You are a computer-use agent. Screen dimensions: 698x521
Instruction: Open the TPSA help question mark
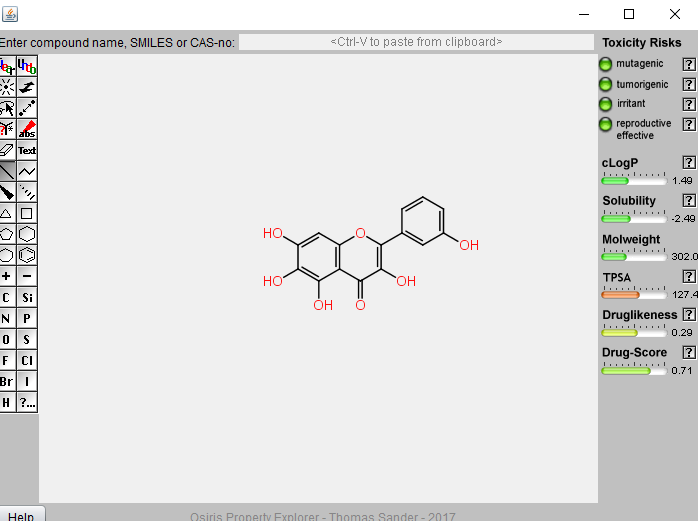click(x=689, y=277)
